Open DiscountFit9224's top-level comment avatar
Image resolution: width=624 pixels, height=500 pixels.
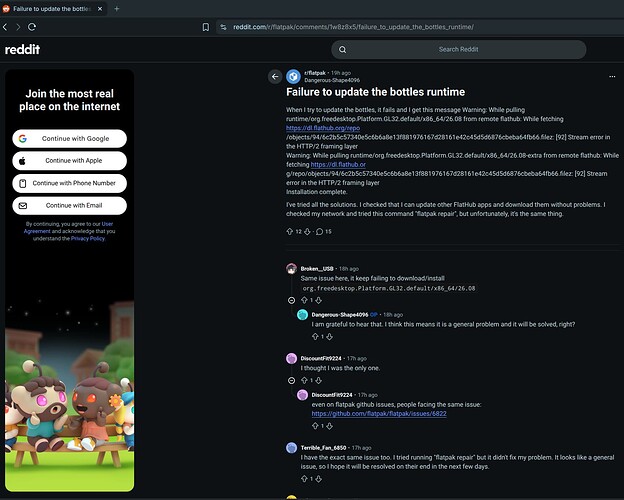tap(291, 358)
